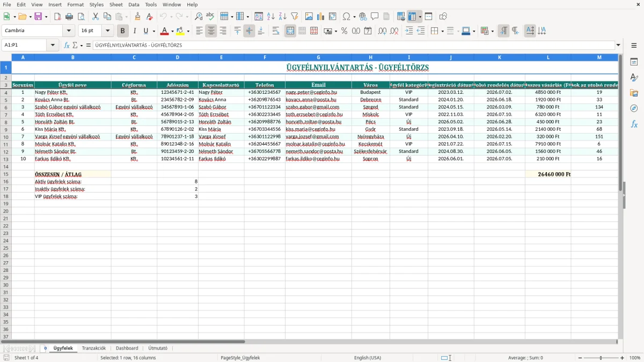This screenshot has height=362, width=644.
Task: Click the Copy icon
Action: [107, 17]
